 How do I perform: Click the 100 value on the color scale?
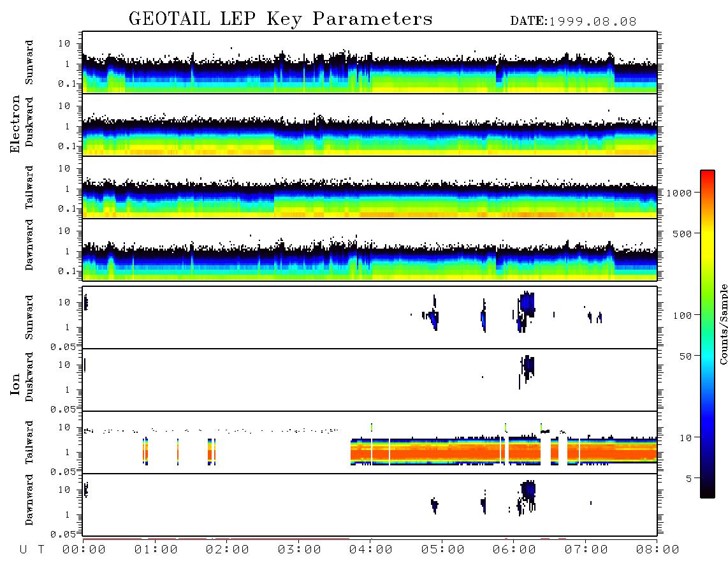coord(683,316)
